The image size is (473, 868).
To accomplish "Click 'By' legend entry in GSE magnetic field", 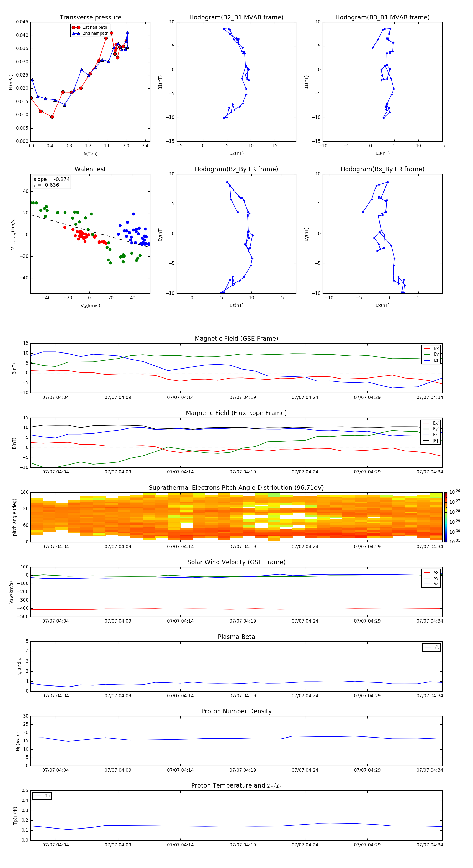I will pos(431,355).
